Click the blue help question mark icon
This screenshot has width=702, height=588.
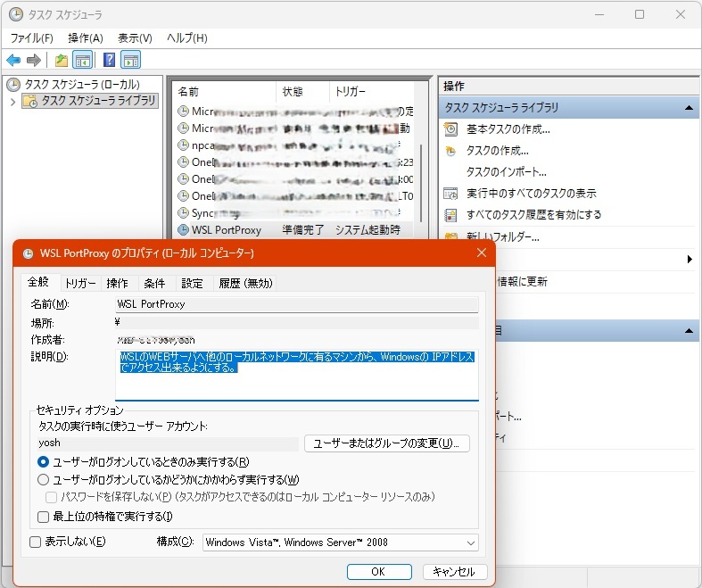pos(109,61)
